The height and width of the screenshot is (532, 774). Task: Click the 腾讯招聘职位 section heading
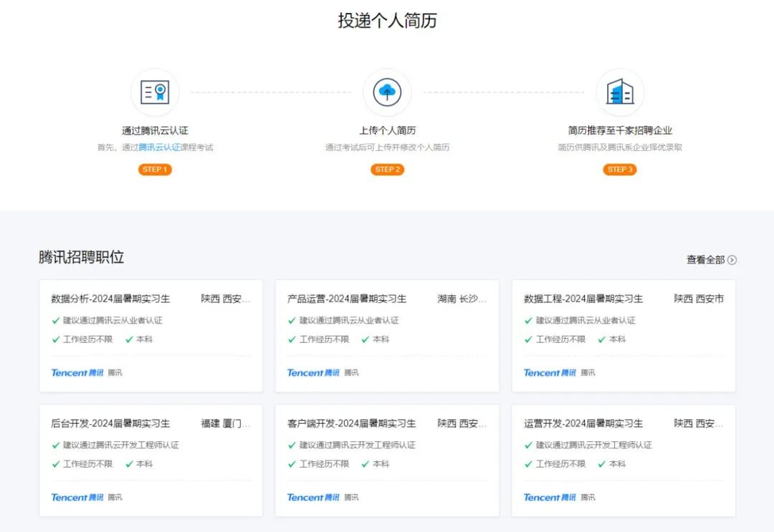82,257
